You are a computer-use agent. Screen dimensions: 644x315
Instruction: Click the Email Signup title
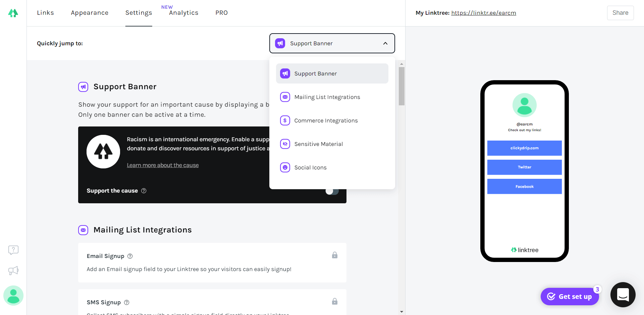pyautogui.click(x=105, y=256)
